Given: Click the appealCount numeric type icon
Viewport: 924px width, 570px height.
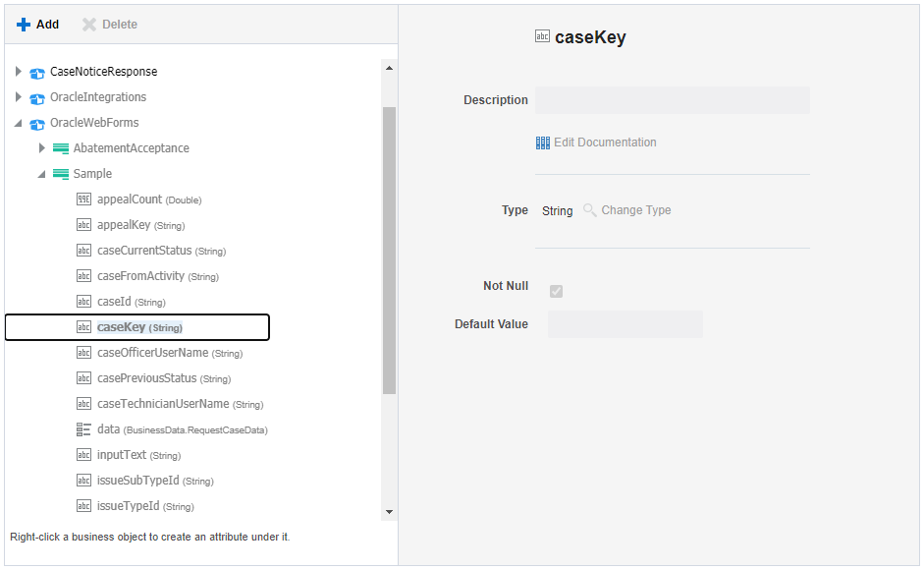Looking at the screenshot, I should (x=83, y=199).
